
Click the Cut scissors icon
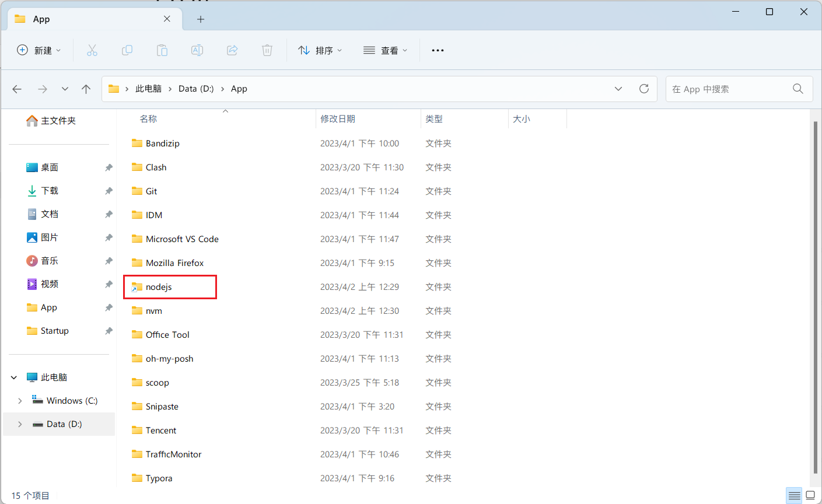[x=92, y=50]
